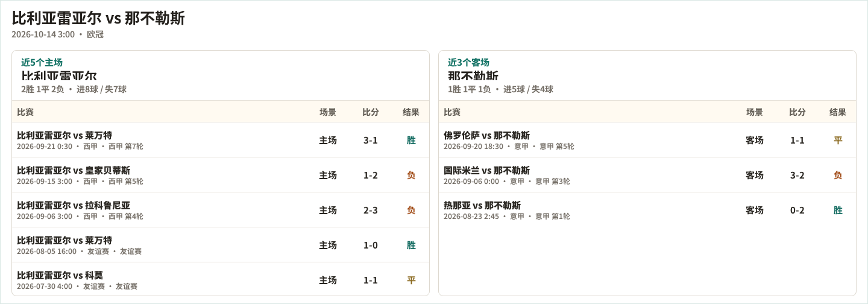Click 结果 column header in right table

(838, 112)
